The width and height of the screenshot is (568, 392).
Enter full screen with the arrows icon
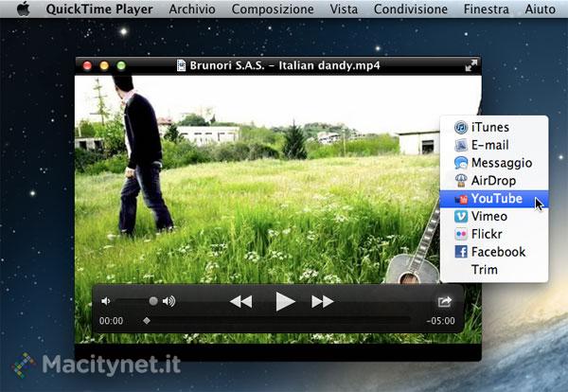471,65
